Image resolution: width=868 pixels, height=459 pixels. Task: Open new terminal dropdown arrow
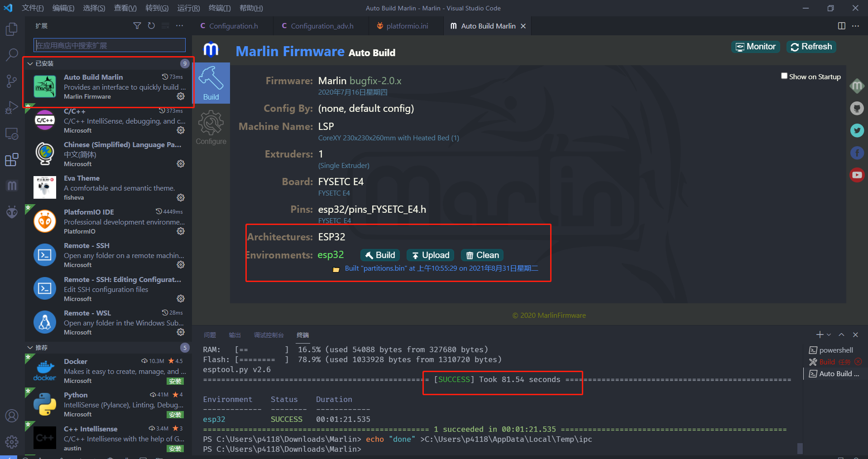click(x=829, y=335)
